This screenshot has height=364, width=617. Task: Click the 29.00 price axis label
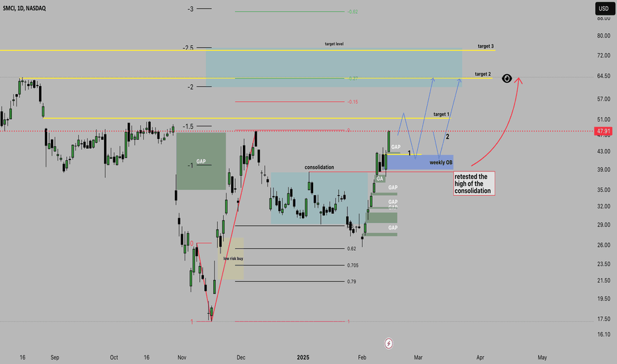[x=604, y=225]
